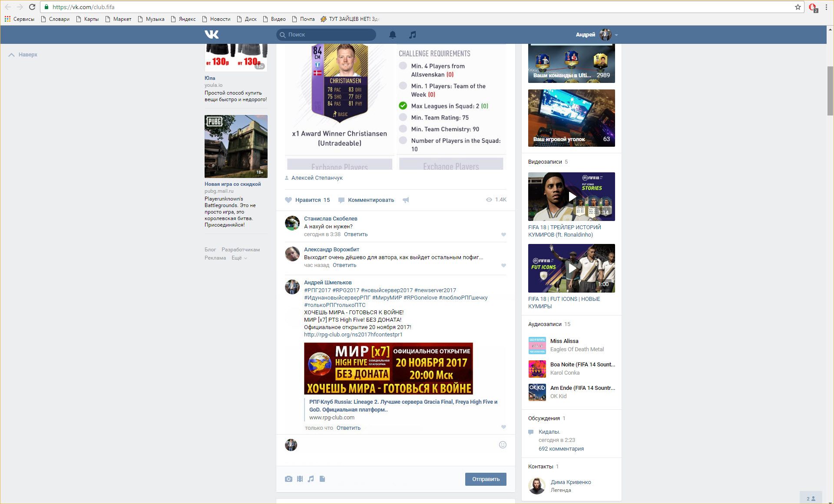This screenshot has height=504, width=834.
Task: Go up with the Наверх chevron
Action: pos(12,55)
